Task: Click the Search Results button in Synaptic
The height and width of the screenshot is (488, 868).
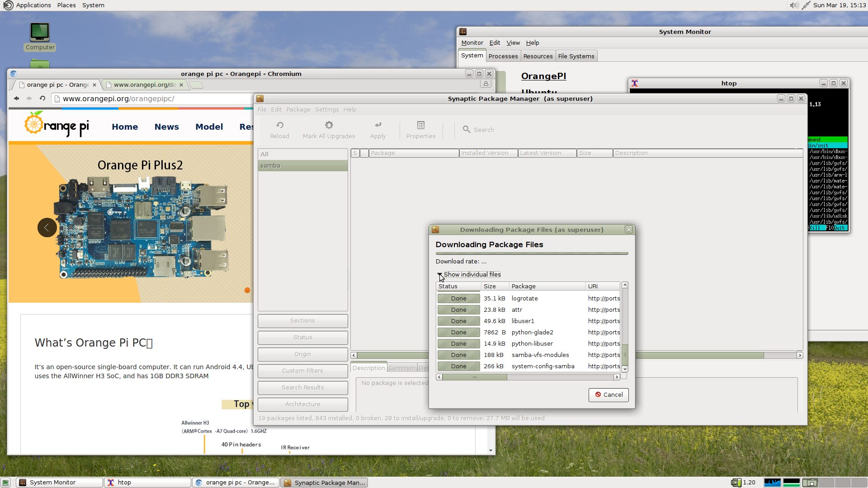Action: point(302,388)
